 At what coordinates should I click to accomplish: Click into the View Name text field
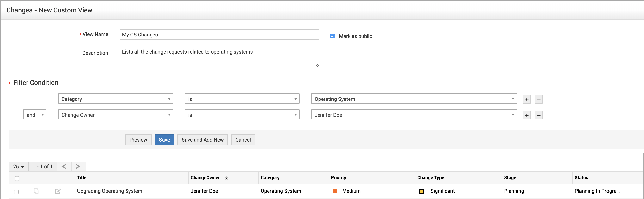[x=219, y=35]
